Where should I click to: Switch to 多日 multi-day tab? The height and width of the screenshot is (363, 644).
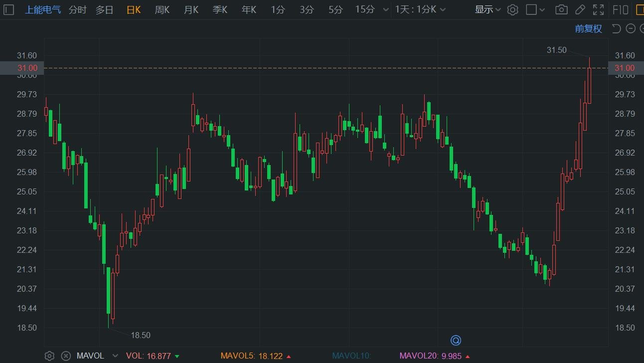[x=105, y=9]
